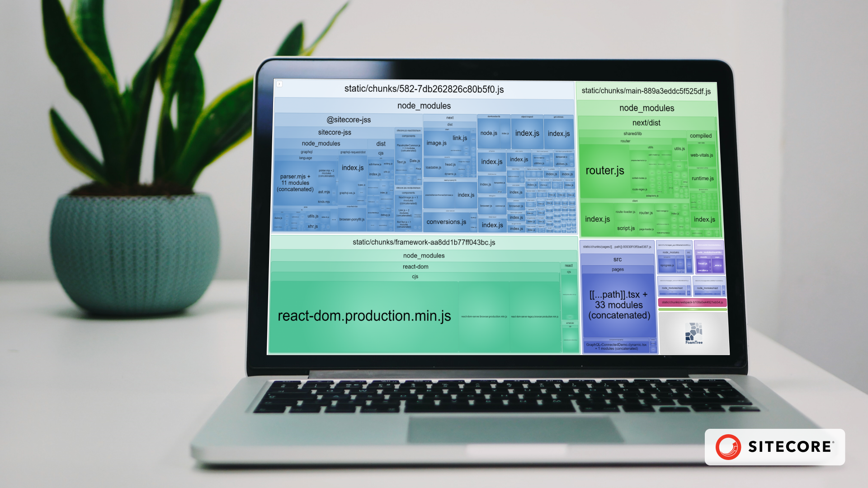The image size is (868, 488).
Task: Click the framework-aa8dd1b77ff043bc.js chunk header
Action: (424, 242)
